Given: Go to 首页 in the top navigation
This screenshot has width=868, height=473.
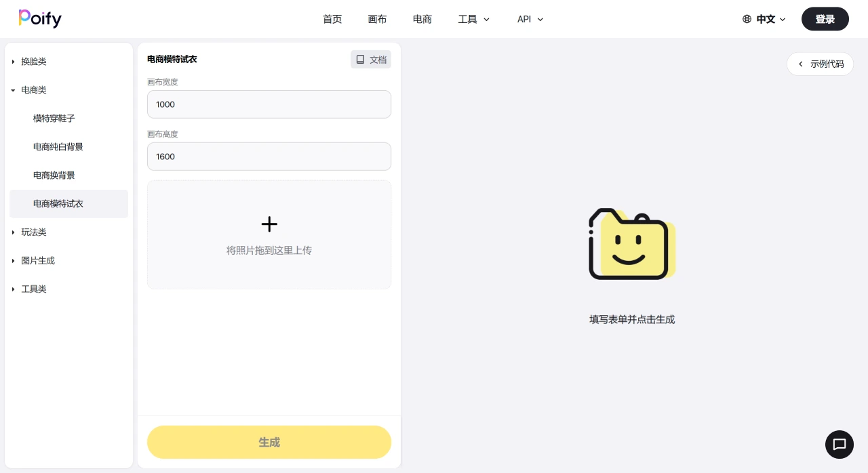Looking at the screenshot, I should [x=332, y=19].
